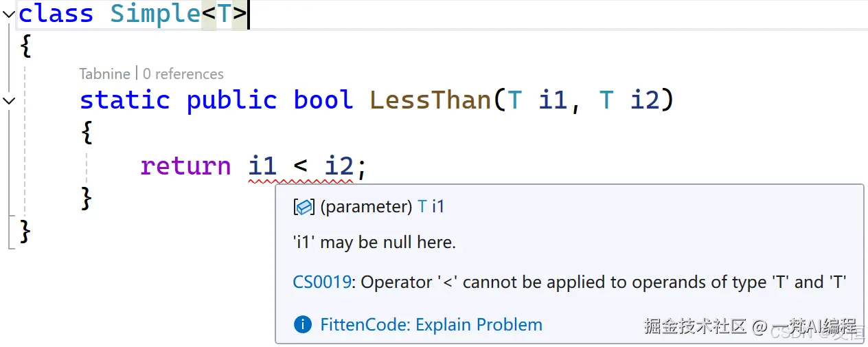Image resolution: width=868 pixels, height=347 pixels.
Task: Click i2 in the return statement
Action: click(339, 166)
